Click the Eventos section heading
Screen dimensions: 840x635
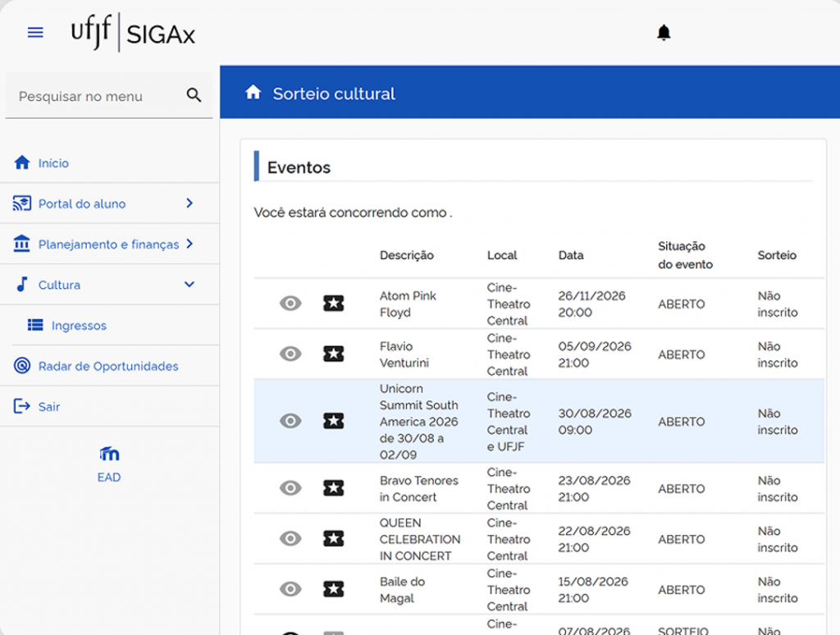click(x=299, y=167)
